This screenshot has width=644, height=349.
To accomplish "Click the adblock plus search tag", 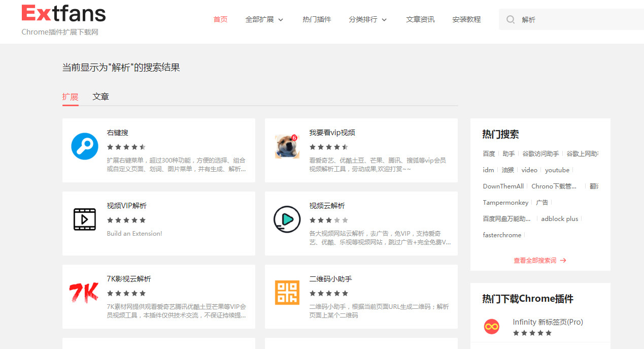I will 559,219.
